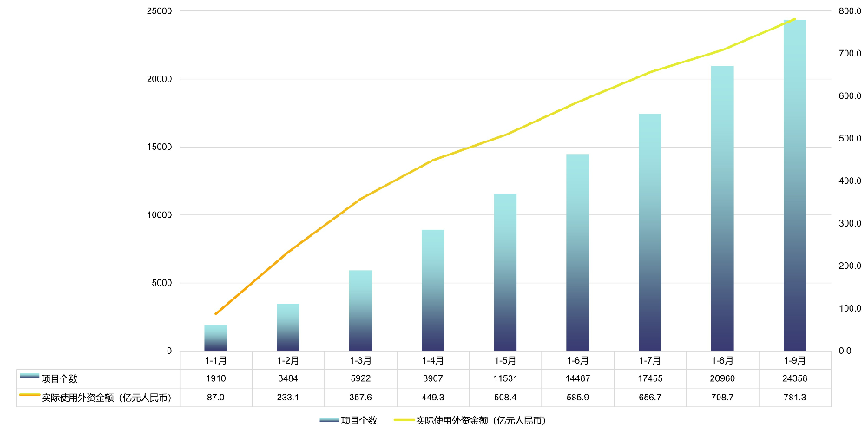Click the shortest bar for 1-1月
868x434 pixels.
coord(216,338)
